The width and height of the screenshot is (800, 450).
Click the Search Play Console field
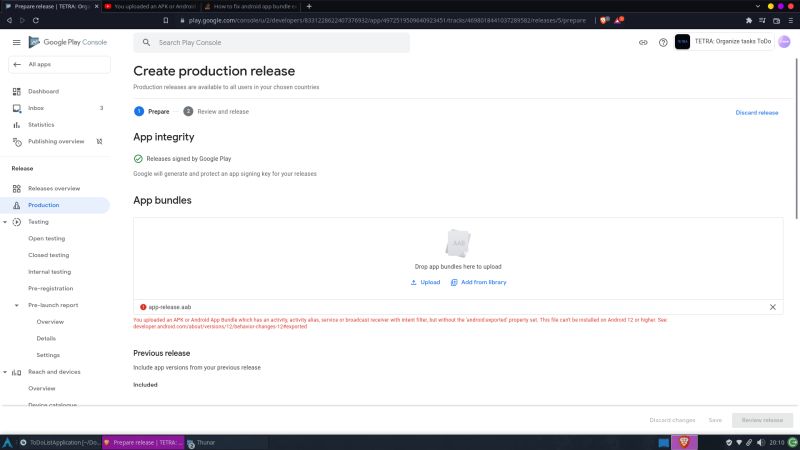click(271, 42)
